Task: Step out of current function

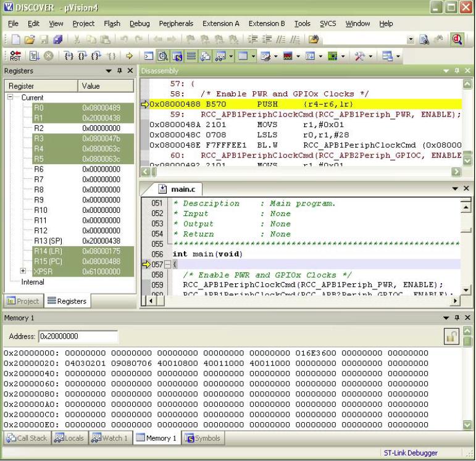Action: (96, 56)
